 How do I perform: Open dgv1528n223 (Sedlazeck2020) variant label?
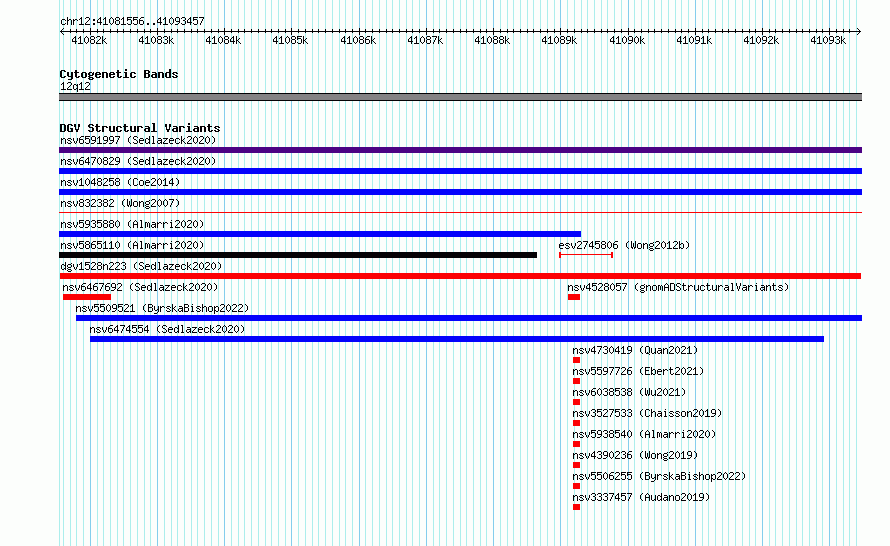tap(141, 266)
